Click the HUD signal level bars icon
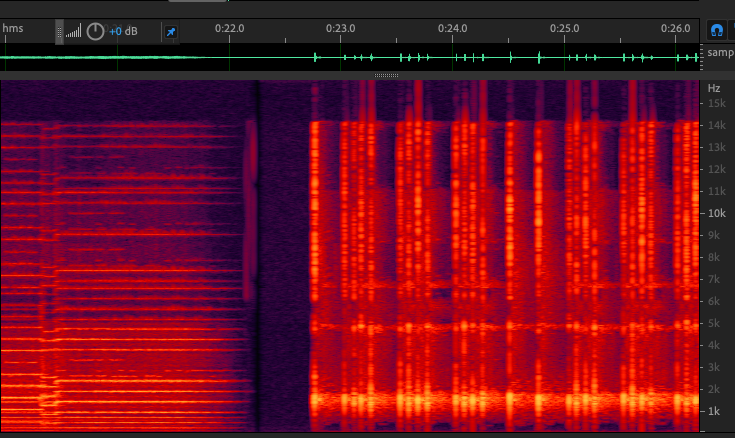 click(x=74, y=32)
